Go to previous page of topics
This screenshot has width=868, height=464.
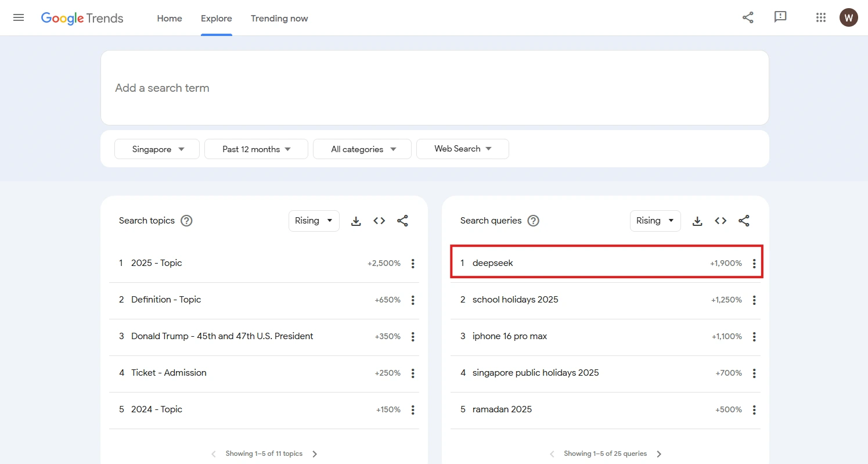coord(213,454)
